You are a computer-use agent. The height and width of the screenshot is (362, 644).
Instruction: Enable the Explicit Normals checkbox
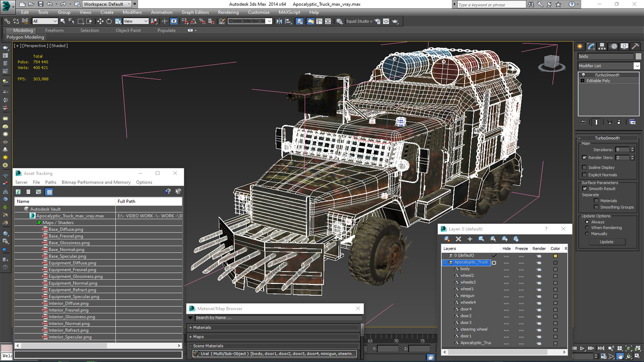[x=584, y=175]
